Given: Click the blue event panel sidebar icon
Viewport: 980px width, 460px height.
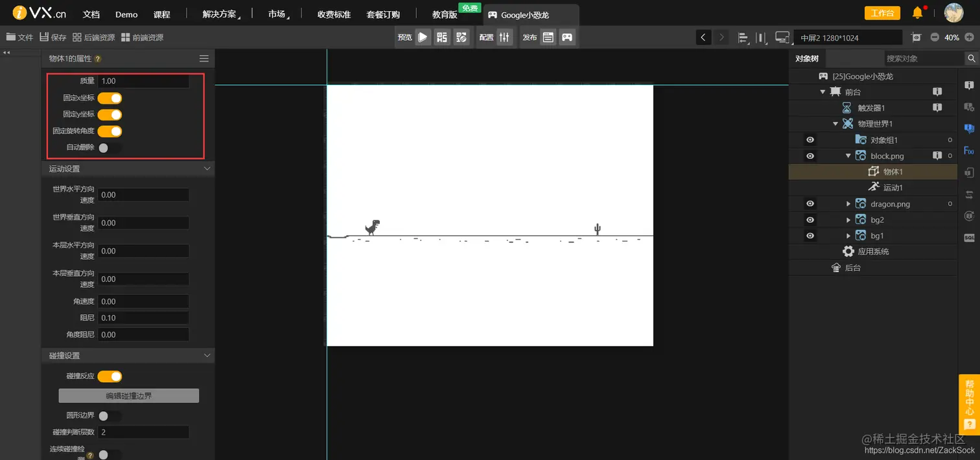Looking at the screenshot, I should 969,128.
